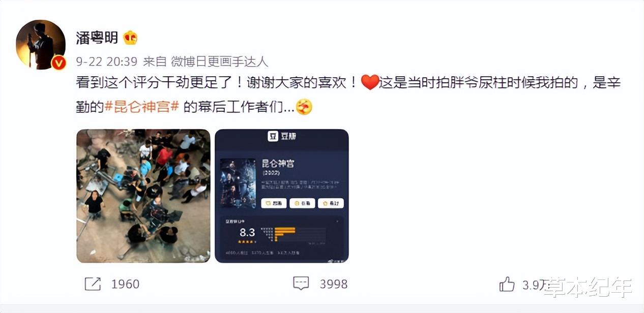Click the kissing face emoji after text
Image resolution: width=644 pixels, height=313 pixels.
(x=304, y=107)
